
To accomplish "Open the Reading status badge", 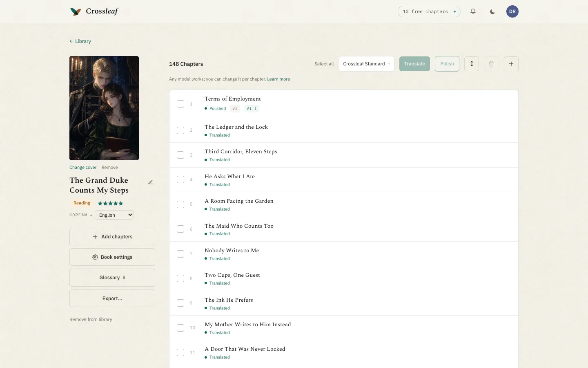I will (x=82, y=203).
